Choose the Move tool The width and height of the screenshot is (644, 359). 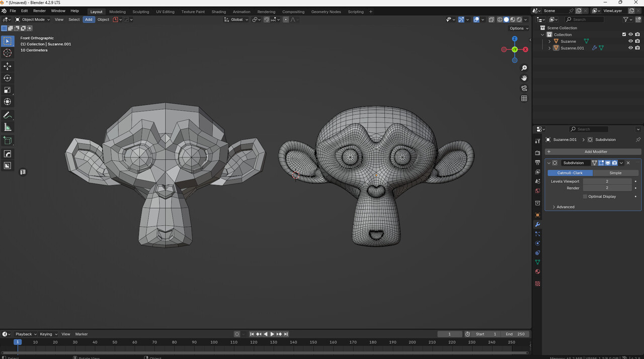tap(8, 66)
